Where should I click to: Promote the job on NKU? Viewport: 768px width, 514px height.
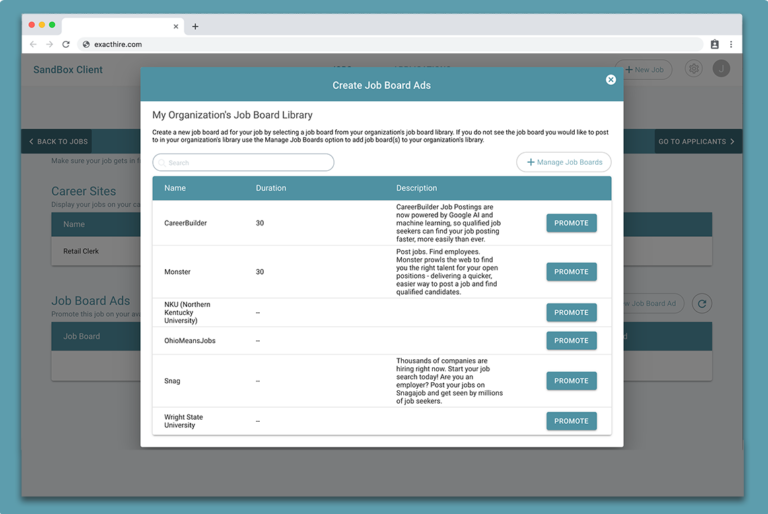click(571, 313)
